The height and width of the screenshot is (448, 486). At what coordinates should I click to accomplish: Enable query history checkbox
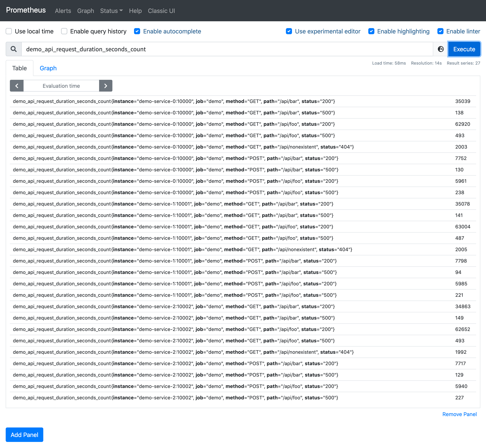[x=64, y=31]
